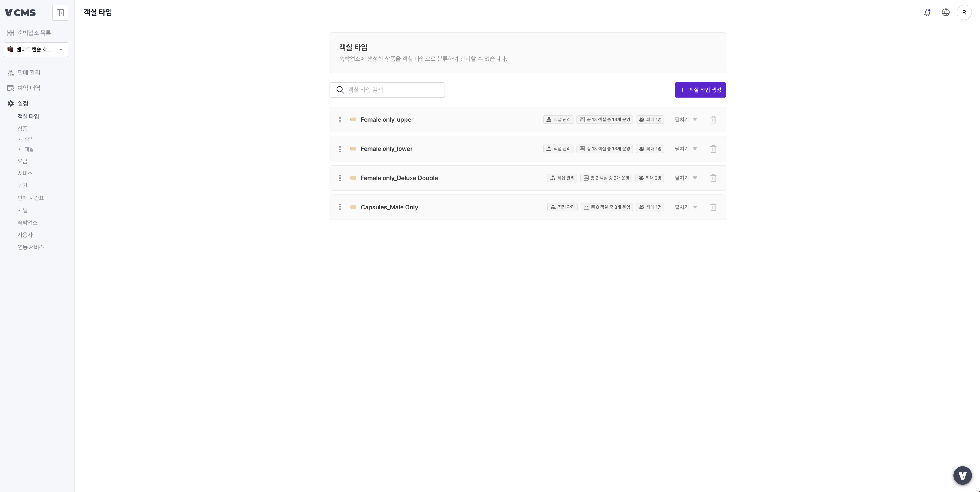Delete the Female only_lower room type
980x492 pixels.
click(713, 149)
